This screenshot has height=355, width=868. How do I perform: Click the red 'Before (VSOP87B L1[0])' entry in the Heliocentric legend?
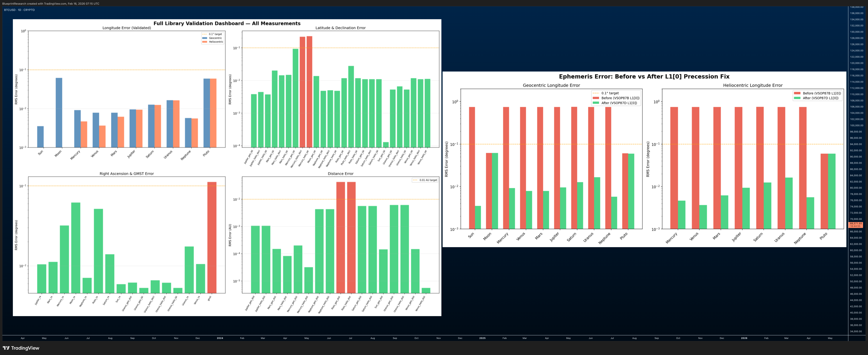coord(817,93)
